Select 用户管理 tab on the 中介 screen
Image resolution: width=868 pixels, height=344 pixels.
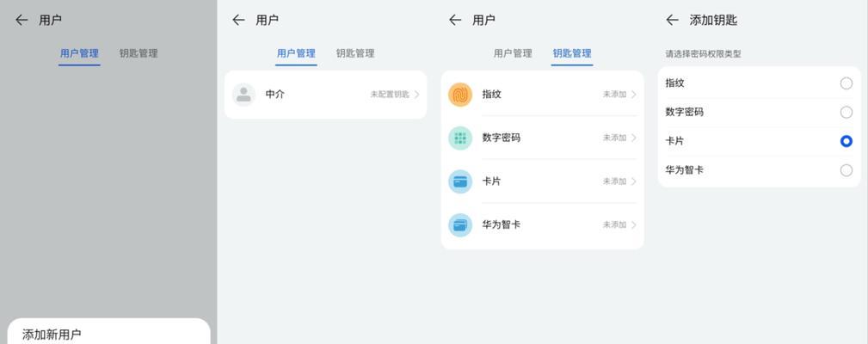[x=296, y=53]
